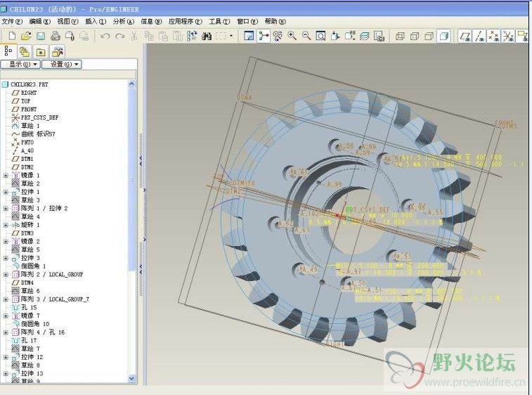Paste with the clipboard icon
Viewport: 532px width, 395px height.
(x=163, y=36)
